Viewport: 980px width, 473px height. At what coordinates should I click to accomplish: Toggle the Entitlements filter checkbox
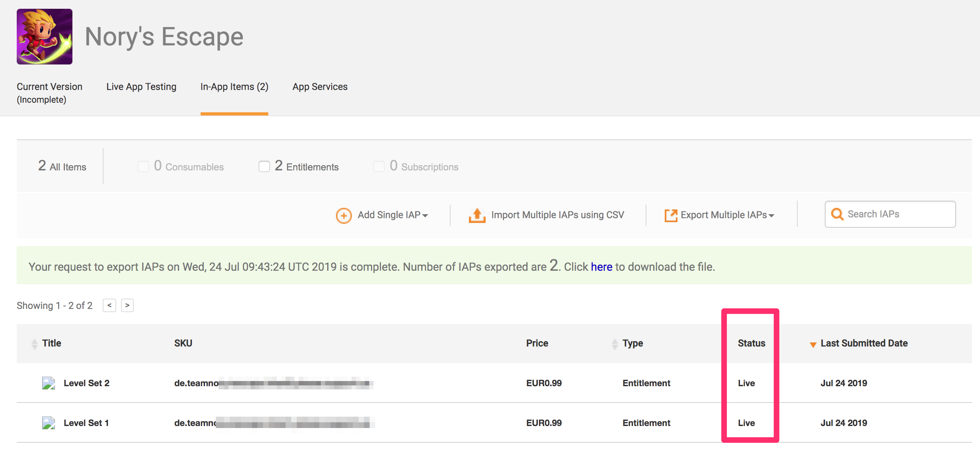(x=264, y=166)
